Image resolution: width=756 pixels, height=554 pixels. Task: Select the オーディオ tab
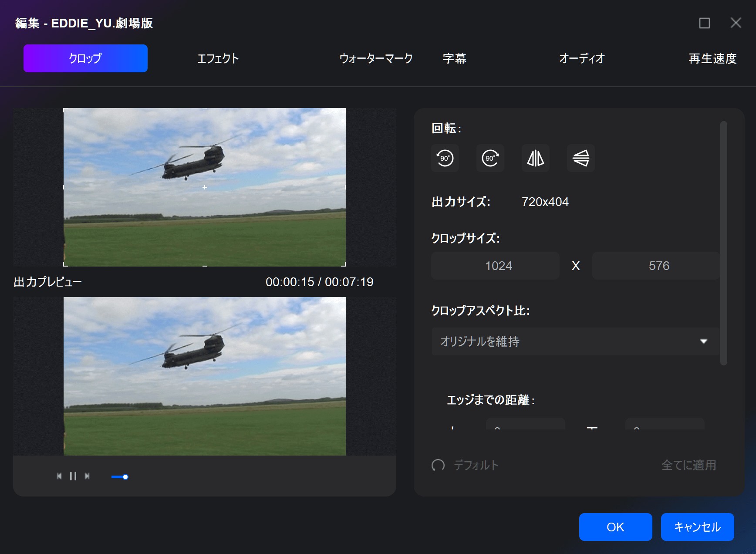coord(582,58)
